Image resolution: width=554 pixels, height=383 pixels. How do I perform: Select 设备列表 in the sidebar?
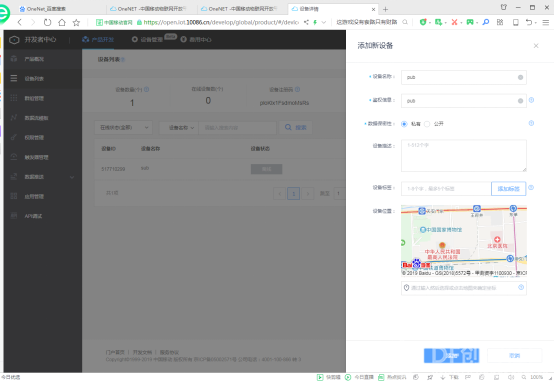click(43, 78)
